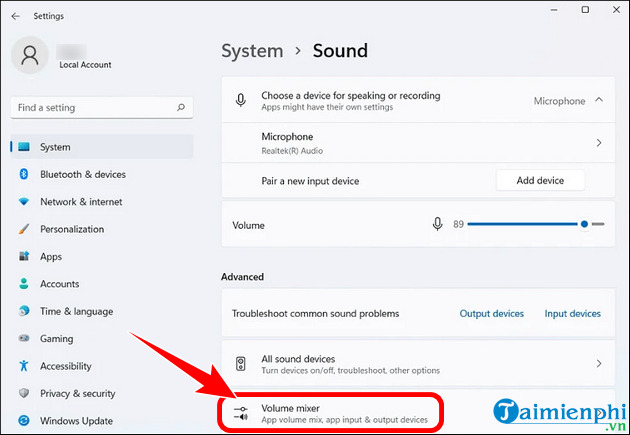Click the Network wifi icon in sidebar
The width and height of the screenshot is (630, 435).
(24, 202)
